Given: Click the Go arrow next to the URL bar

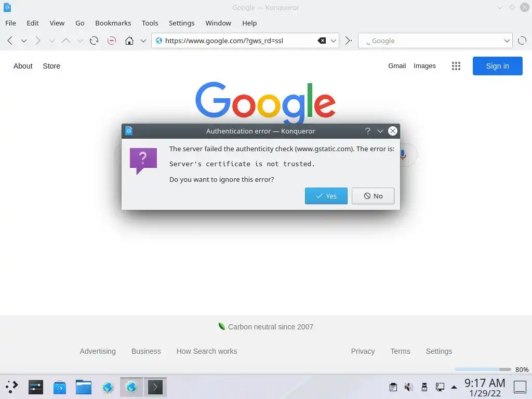Looking at the screenshot, I should point(348,41).
